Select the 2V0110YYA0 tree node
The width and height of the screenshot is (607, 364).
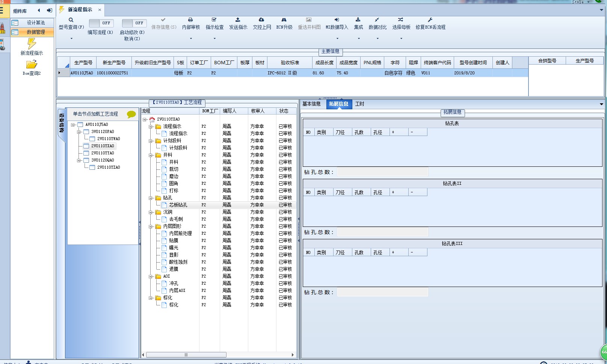102,153
